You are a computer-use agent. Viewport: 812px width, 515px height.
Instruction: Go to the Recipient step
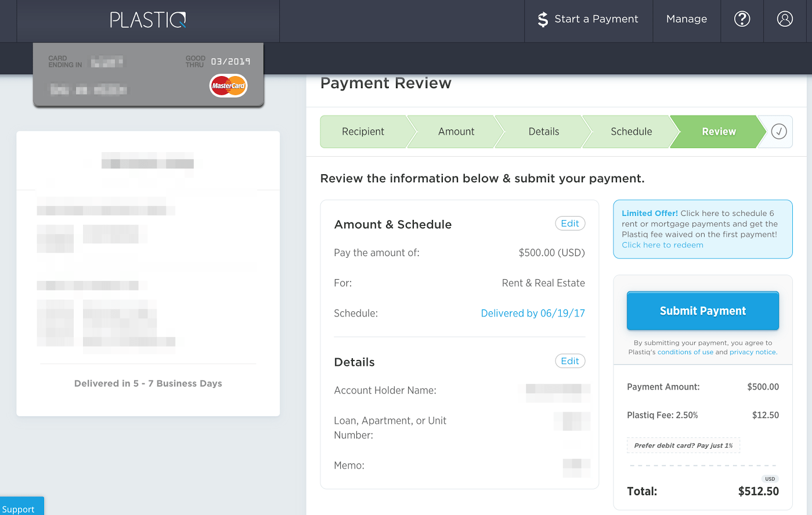[363, 132]
